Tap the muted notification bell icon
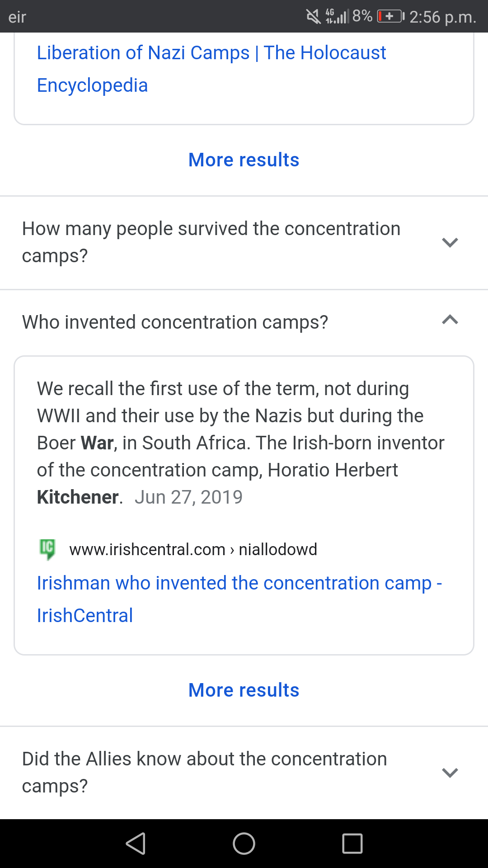Viewport: 488px width, 868px height. click(x=313, y=17)
